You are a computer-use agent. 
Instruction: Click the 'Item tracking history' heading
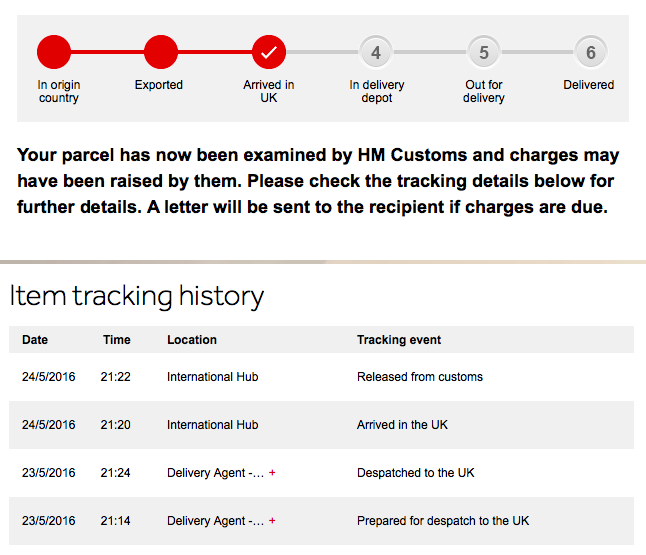[x=137, y=296]
